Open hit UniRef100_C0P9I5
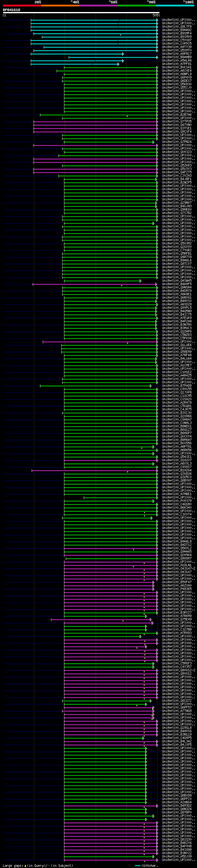 (x=177, y=43)
